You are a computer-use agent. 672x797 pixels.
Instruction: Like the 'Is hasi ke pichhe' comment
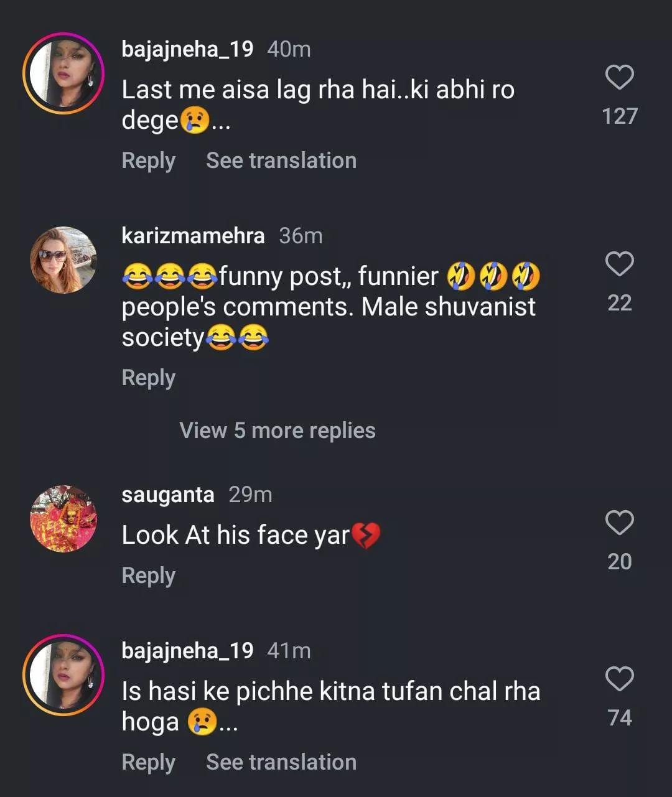619,679
